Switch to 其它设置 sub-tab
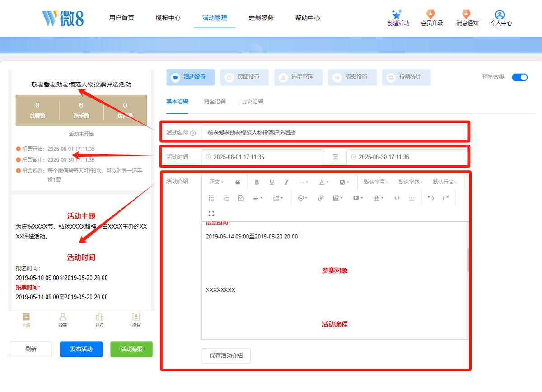 coord(252,102)
